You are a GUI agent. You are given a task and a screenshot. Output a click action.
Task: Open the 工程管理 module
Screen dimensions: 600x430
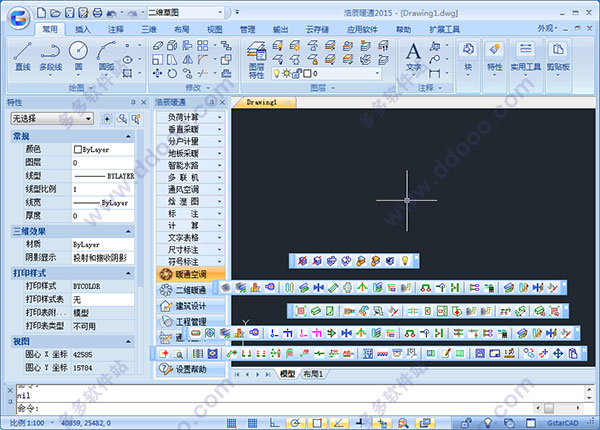tap(191, 322)
